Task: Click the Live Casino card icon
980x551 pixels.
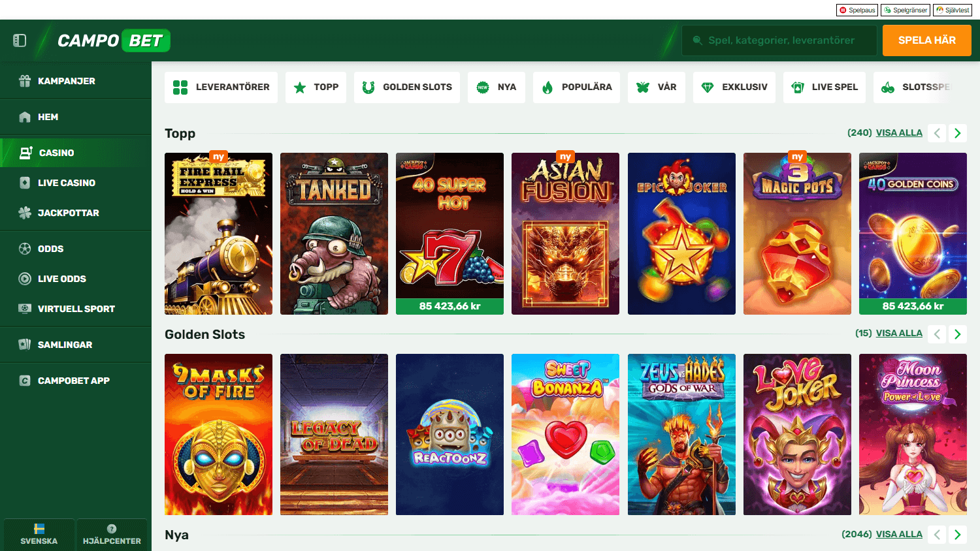Action: pyautogui.click(x=25, y=183)
